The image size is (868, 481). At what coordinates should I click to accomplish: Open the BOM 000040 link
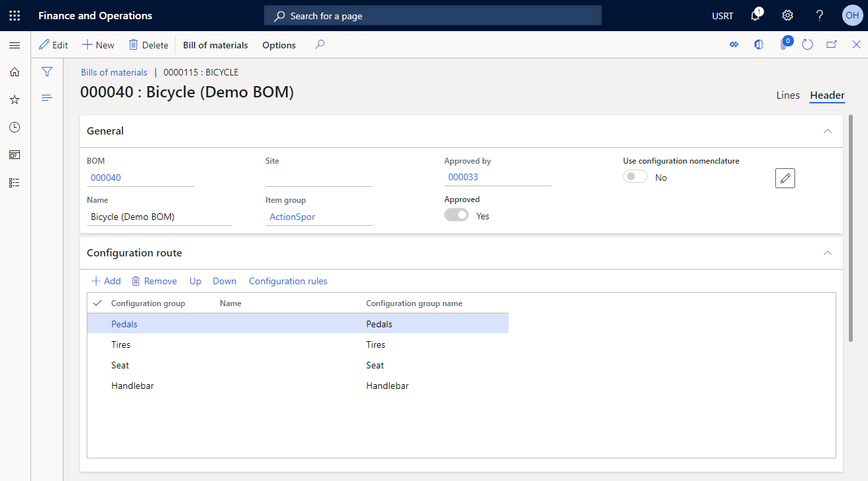[x=105, y=178]
